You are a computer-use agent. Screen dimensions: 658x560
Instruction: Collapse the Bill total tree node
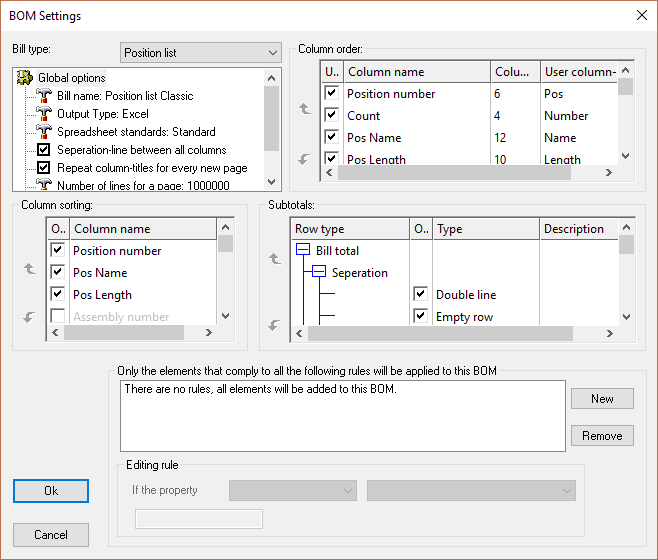click(304, 251)
